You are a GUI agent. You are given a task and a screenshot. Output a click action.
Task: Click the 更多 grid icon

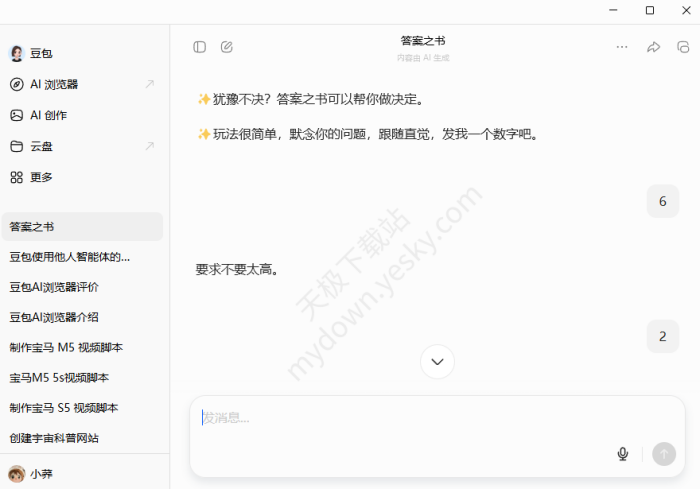[17, 177]
